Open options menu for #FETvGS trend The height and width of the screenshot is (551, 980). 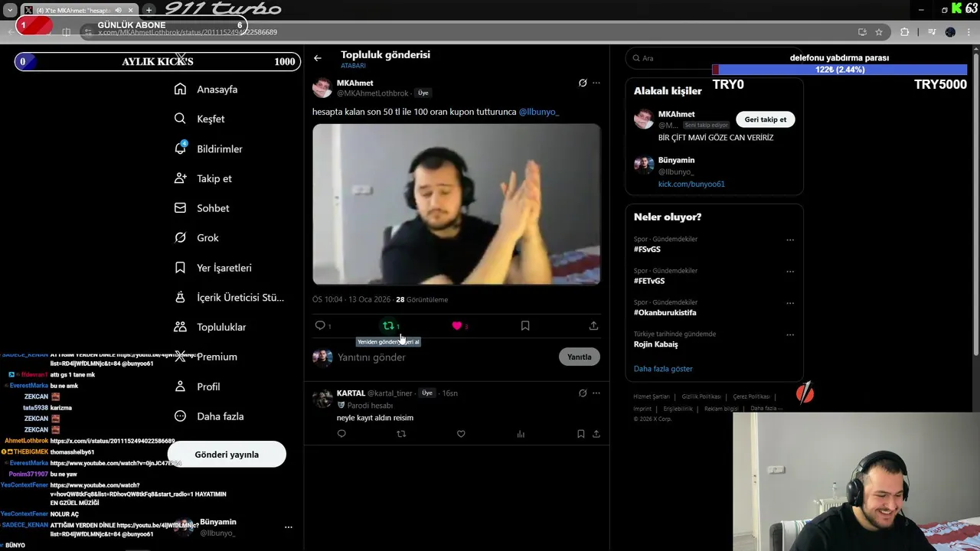tap(790, 272)
